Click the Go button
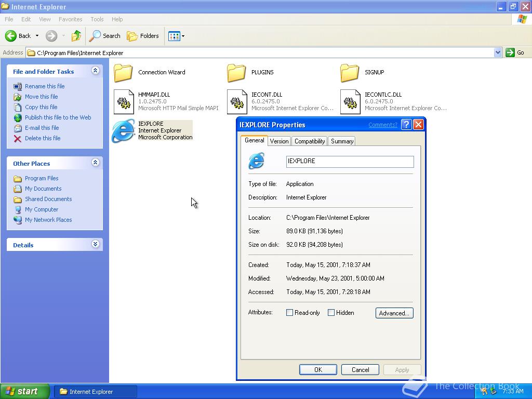 515,52
